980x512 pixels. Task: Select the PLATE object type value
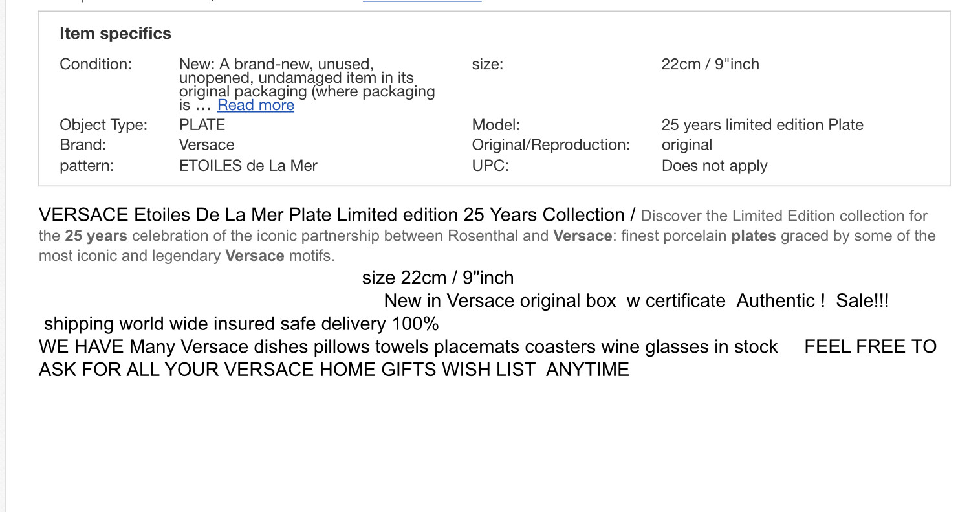pyautogui.click(x=202, y=125)
